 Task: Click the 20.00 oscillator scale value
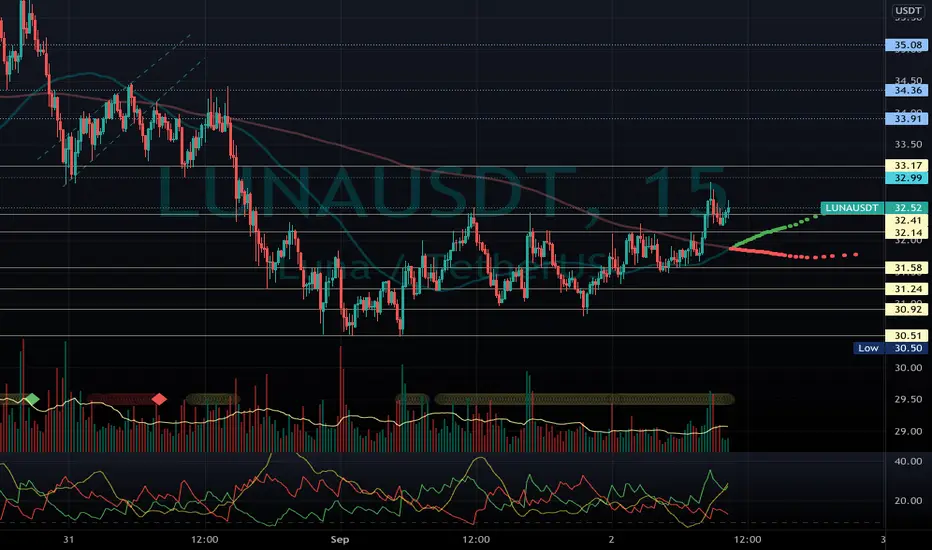pos(908,501)
